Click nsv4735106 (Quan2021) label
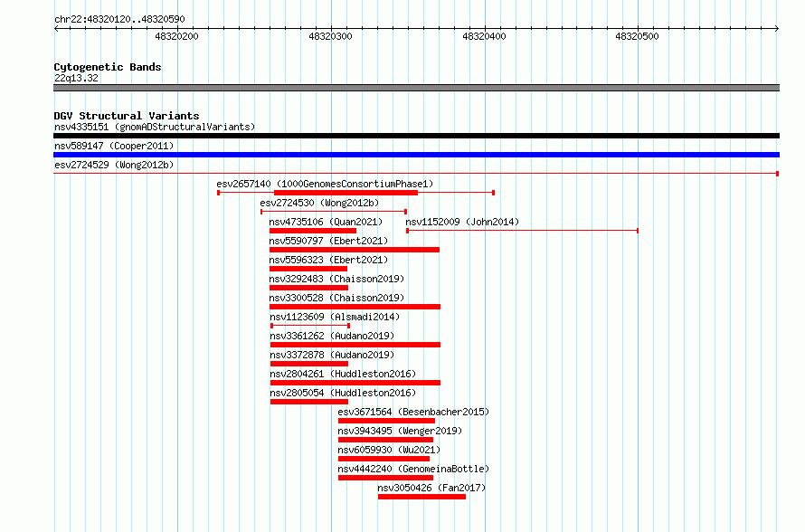Screen dimensions: 805x532 pyautogui.click(x=326, y=222)
